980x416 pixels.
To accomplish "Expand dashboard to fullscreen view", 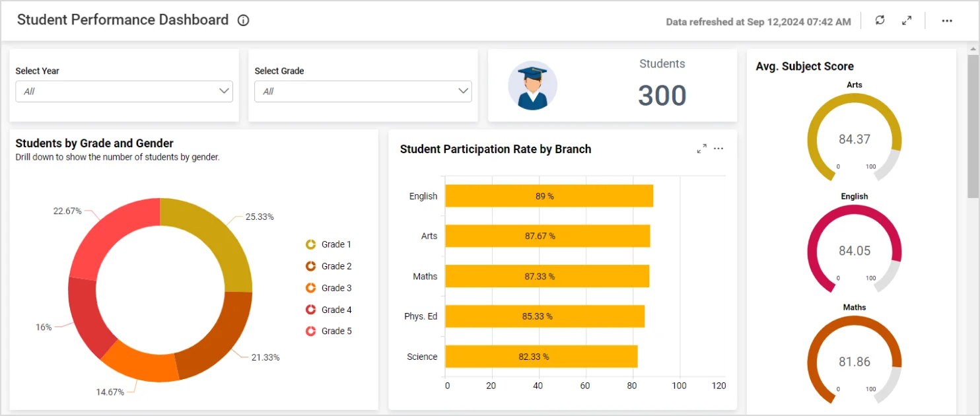I will (x=907, y=20).
